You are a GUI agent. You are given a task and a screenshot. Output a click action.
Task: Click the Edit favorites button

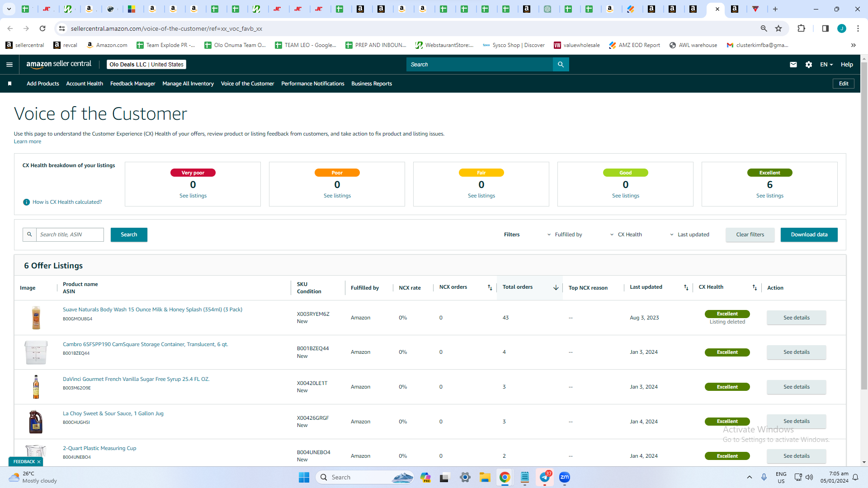click(844, 84)
